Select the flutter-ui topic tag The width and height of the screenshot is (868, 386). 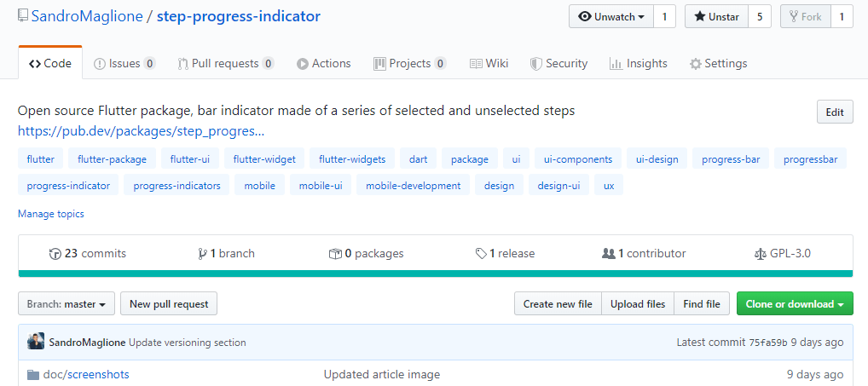tap(190, 159)
